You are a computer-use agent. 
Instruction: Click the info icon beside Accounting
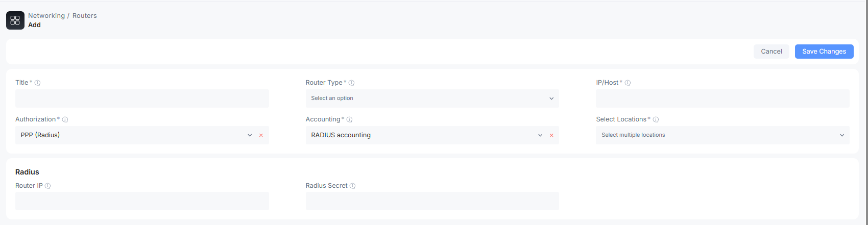click(349, 119)
